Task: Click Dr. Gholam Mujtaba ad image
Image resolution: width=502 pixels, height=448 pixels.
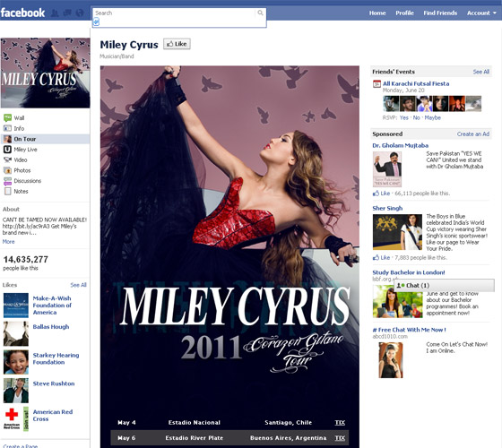Action: (387, 169)
